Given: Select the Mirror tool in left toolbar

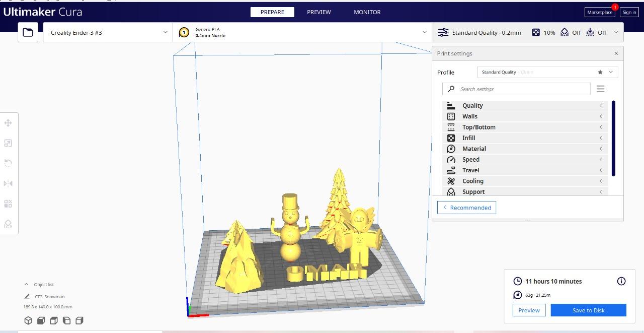Looking at the screenshot, I should (x=8, y=183).
